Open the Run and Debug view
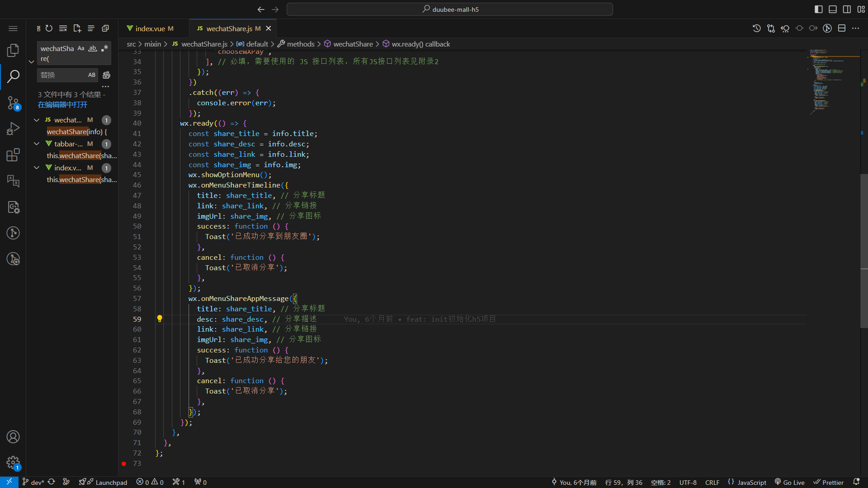The height and width of the screenshot is (488, 868). pos(13,129)
